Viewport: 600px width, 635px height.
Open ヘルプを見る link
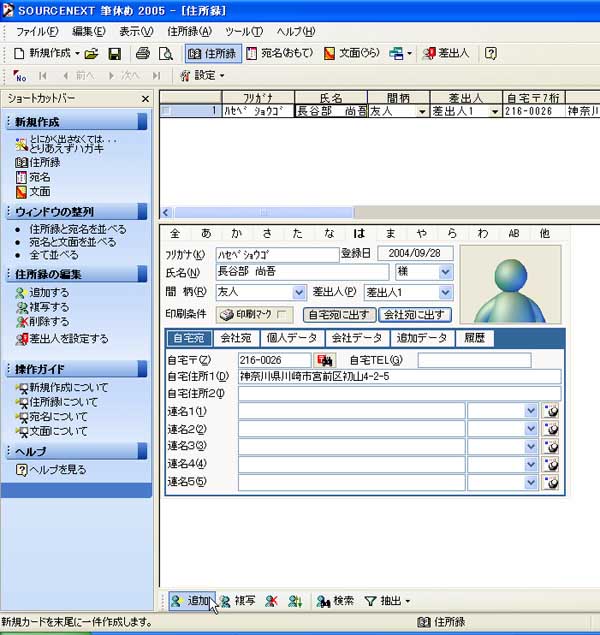pos(51,470)
